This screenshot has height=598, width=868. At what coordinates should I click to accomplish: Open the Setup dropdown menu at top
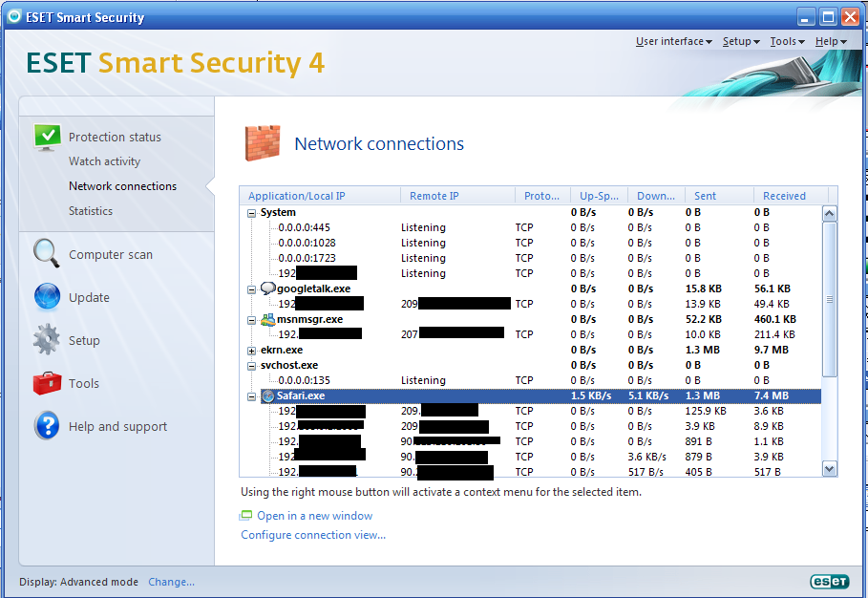741,41
